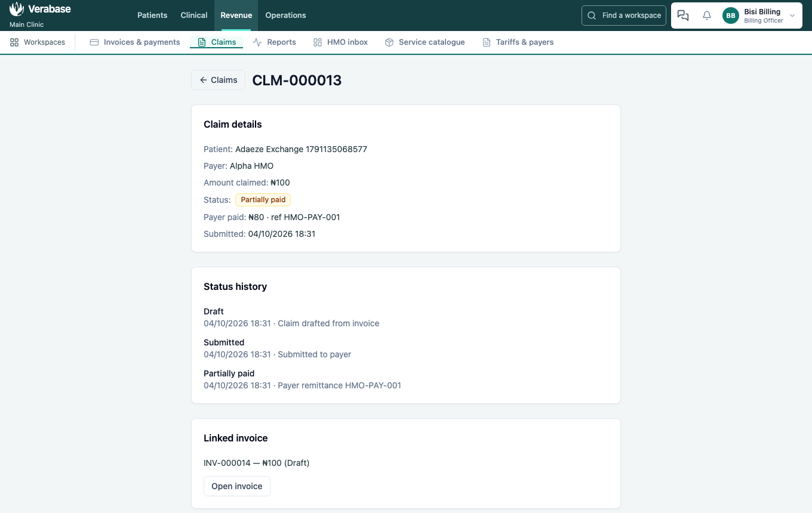The image size is (812, 513).
Task: Click the Reports pulse icon
Action: (257, 42)
